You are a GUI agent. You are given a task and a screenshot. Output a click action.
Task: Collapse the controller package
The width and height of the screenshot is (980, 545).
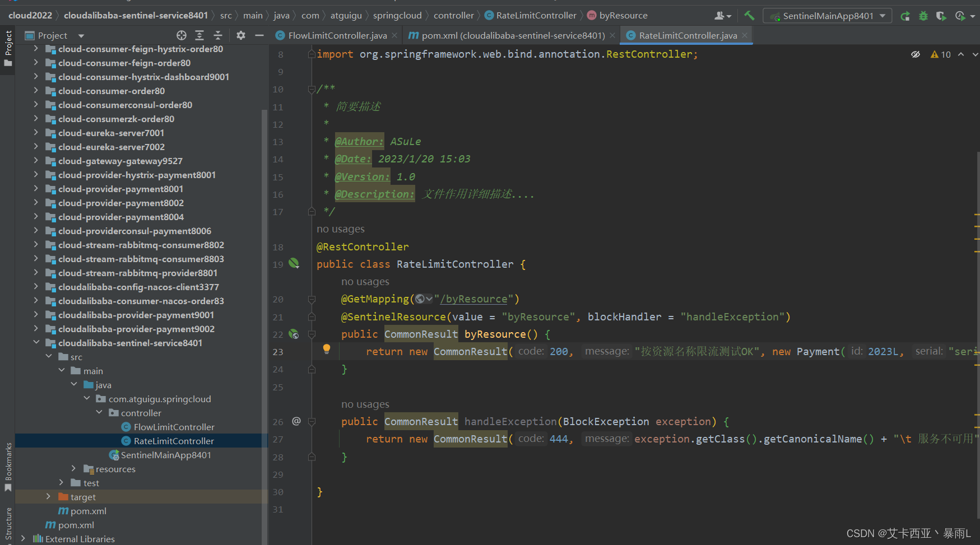click(x=99, y=412)
